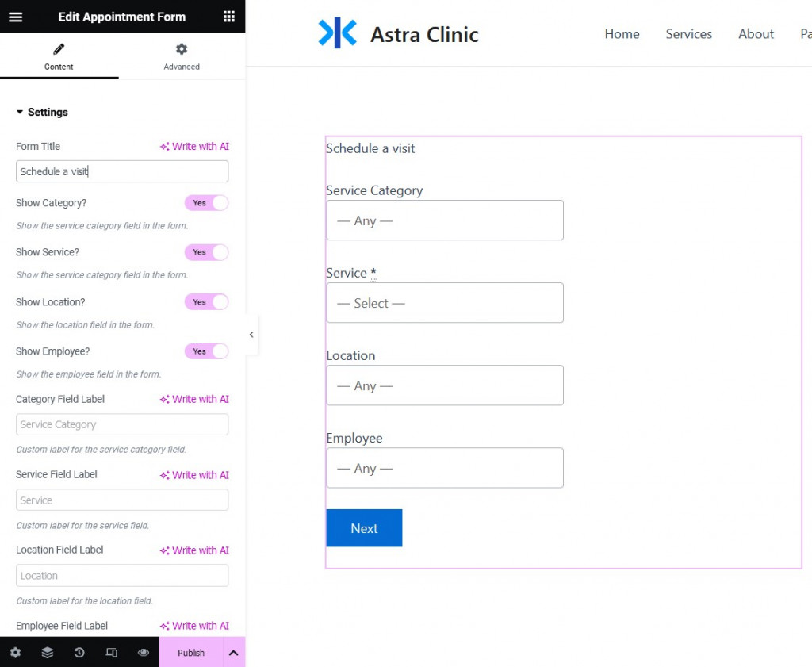Preview changes with the eye icon

(143, 652)
